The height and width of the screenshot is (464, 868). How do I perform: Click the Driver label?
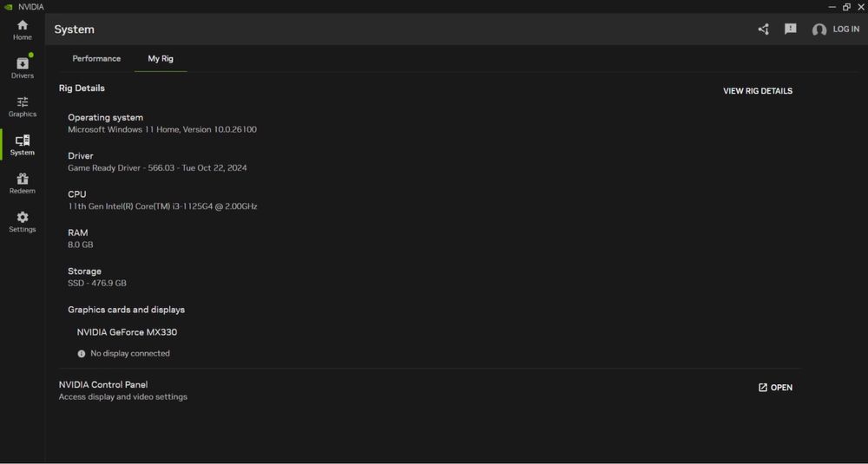pyautogui.click(x=80, y=156)
